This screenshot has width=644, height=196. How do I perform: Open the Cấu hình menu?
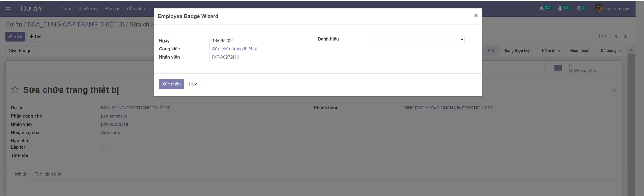tap(136, 9)
